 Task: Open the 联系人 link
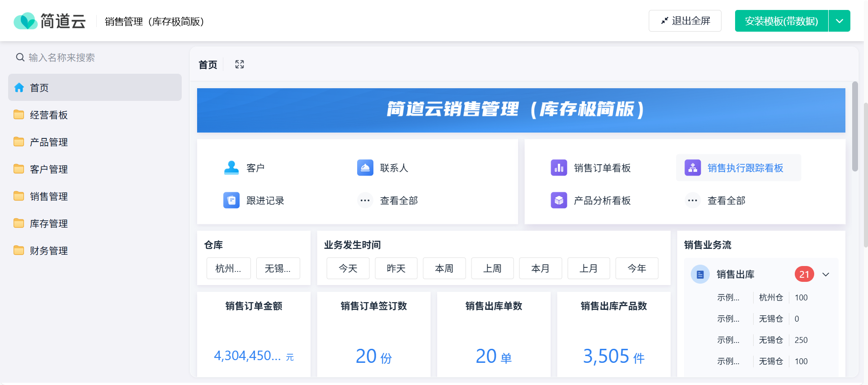[x=394, y=168]
